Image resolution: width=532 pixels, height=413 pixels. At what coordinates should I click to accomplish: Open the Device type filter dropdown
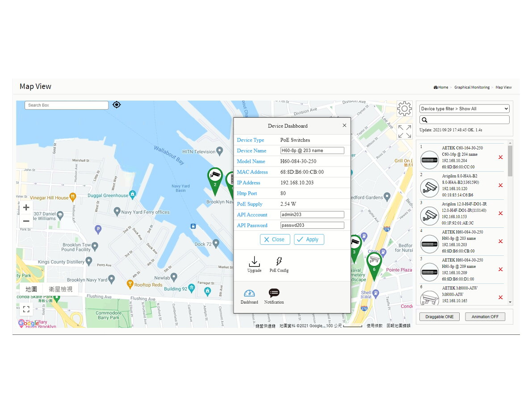point(465,109)
